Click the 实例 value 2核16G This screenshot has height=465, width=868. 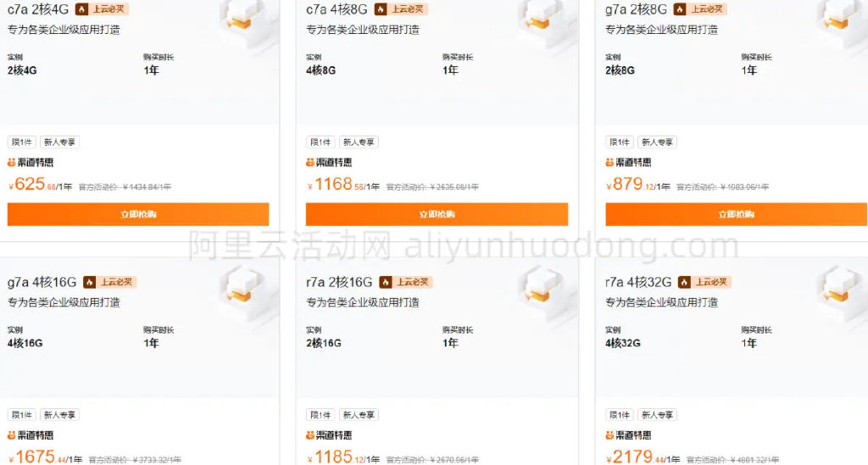(324, 343)
